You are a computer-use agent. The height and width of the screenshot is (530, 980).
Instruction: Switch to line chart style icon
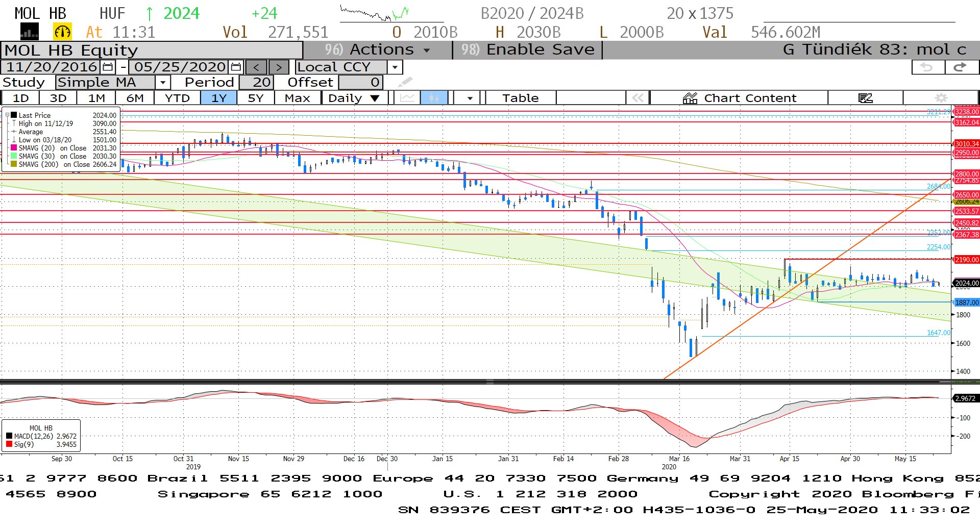coord(407,98)
